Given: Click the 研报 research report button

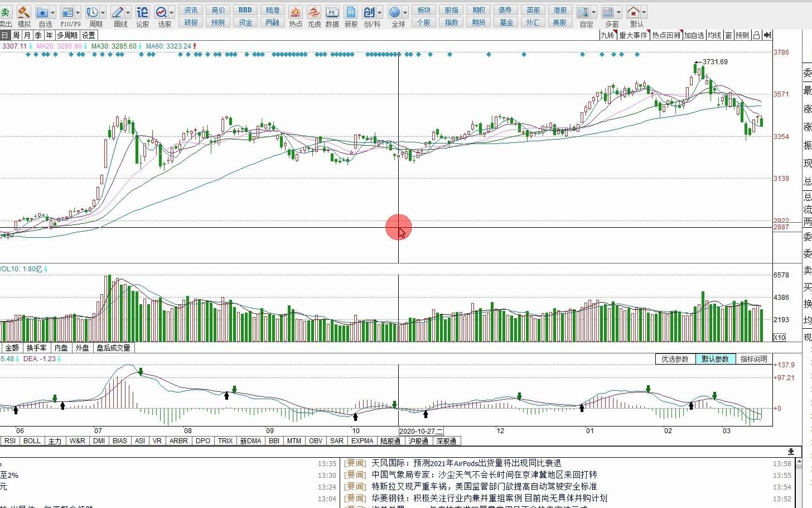Looking at the screenshot, I should pyautogui.click(x=191, y=22).
